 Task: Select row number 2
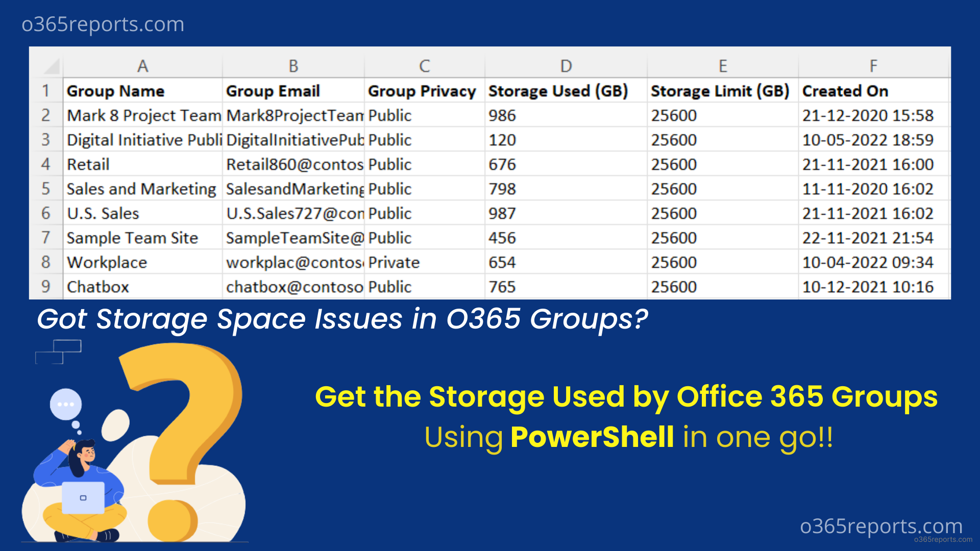point(47,115)
